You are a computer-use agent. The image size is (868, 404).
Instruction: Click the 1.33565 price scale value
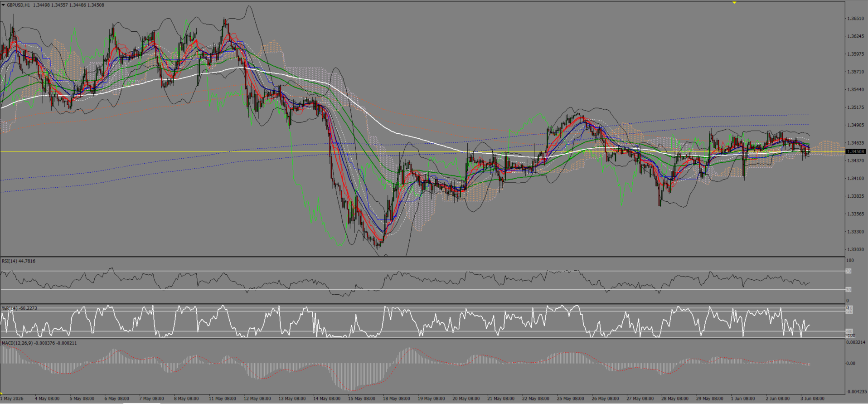[x=856, y=214]
